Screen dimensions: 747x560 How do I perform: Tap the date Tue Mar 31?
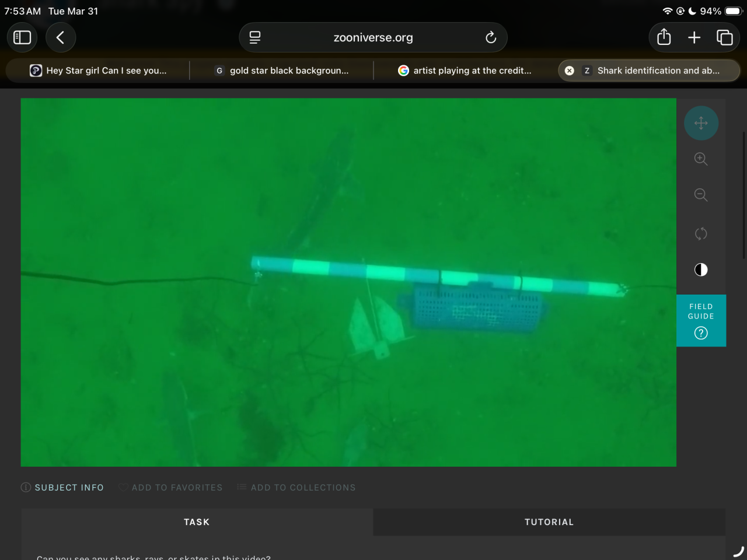coord(73,11)
